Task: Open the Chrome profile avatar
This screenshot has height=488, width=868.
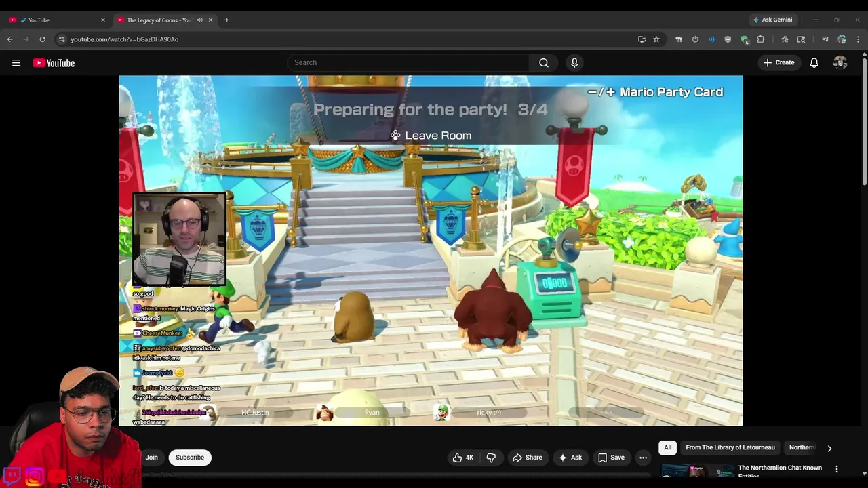Action: [x=842, y=39]
